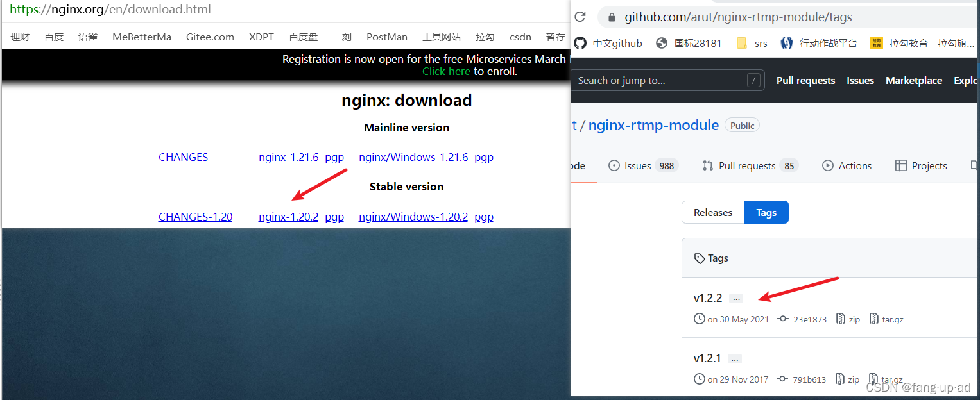Expand the options menu next to v1.2.2
This screenshot has height=400, width=980.
[735, 297]
